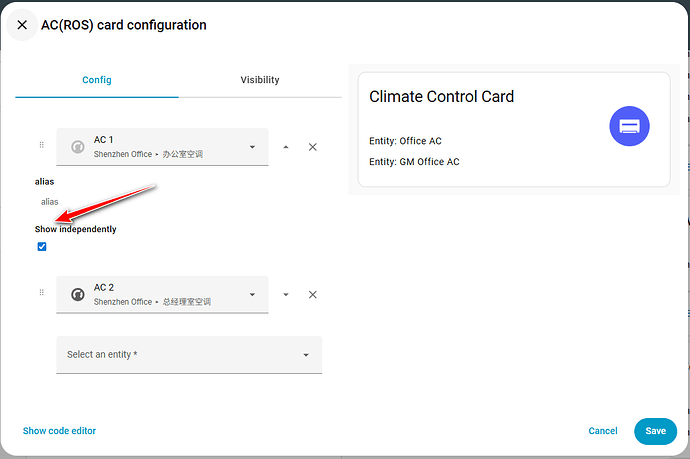Cancel the card configuration
Viewport: 690px width, 459px height.
tap(603, 431)
